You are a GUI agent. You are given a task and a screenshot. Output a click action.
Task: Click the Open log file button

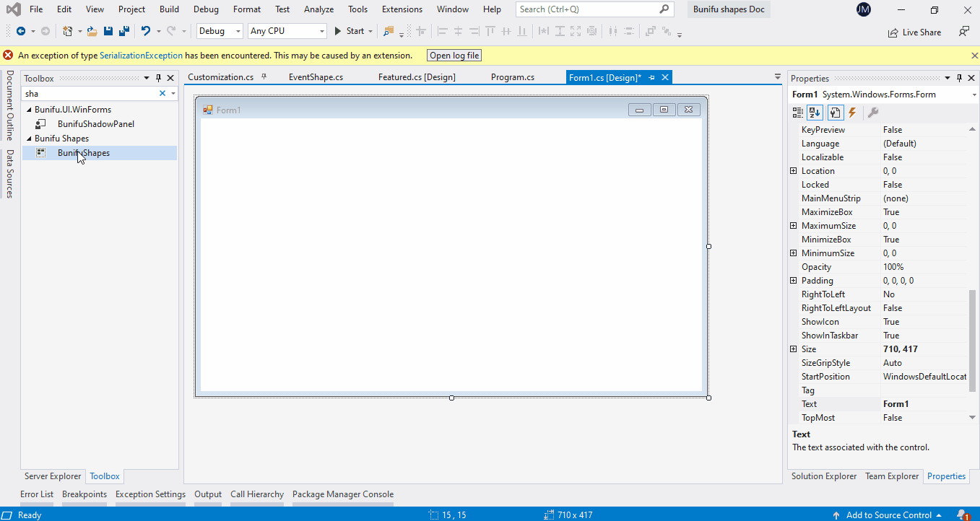click(454, 56)
